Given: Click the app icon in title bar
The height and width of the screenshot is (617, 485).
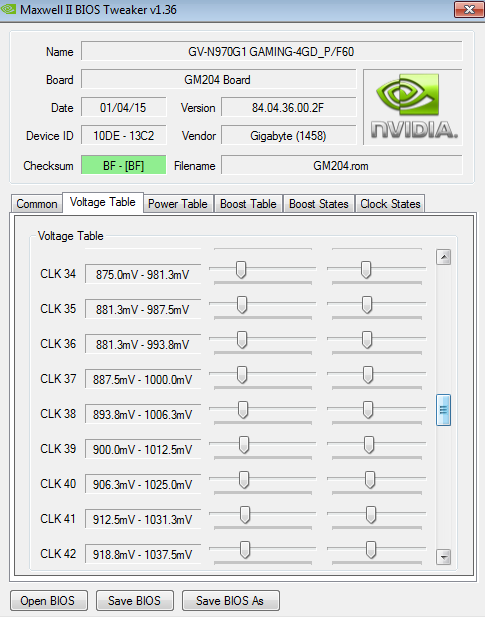Looking at the screenshot, I should (x=9, y=9).
